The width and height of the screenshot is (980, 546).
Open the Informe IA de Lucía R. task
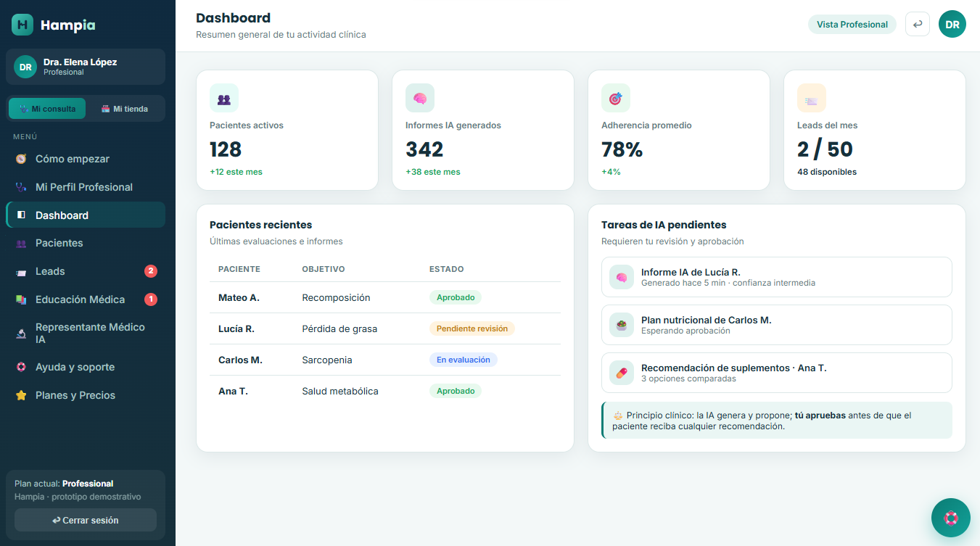click(x=777, y=277)
